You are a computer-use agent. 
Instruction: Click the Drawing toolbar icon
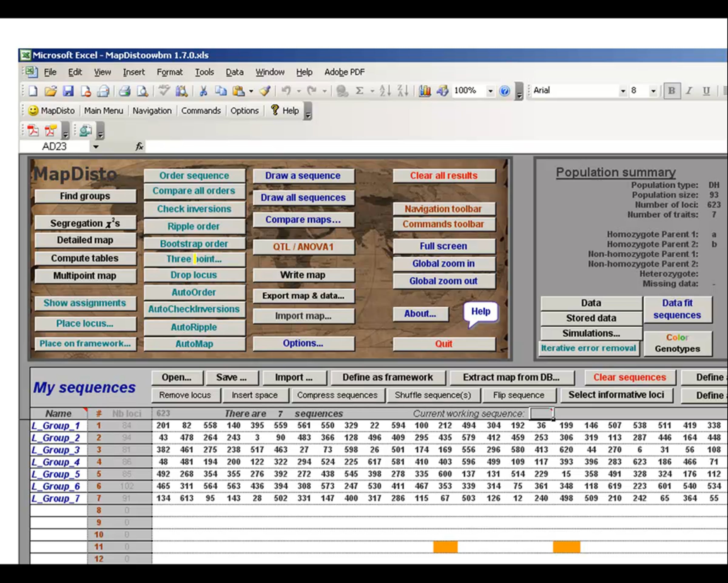tap(442, 91)
